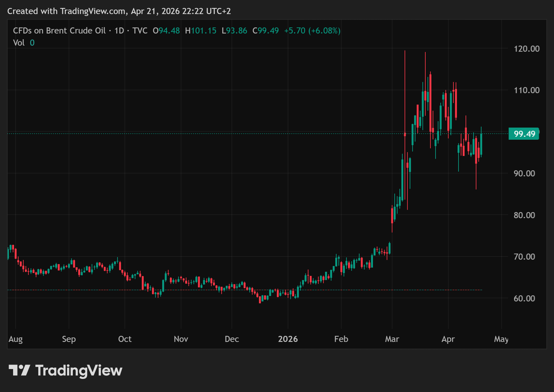Select the CFDs on Brent Crude Oil title

coord(59,31)
